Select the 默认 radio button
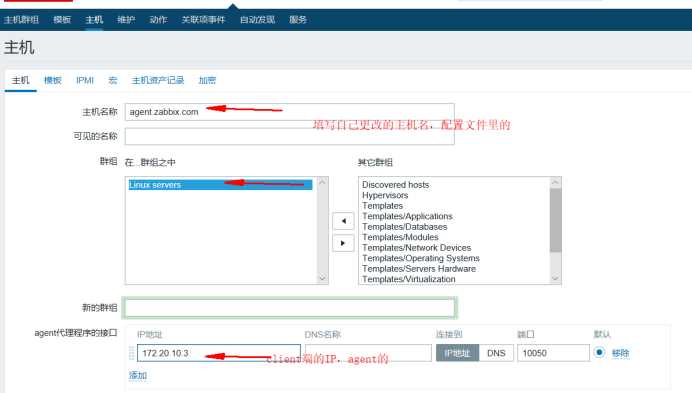Image resolution: width=692 pixels, height=393 pixels. [x=599, y=352]
